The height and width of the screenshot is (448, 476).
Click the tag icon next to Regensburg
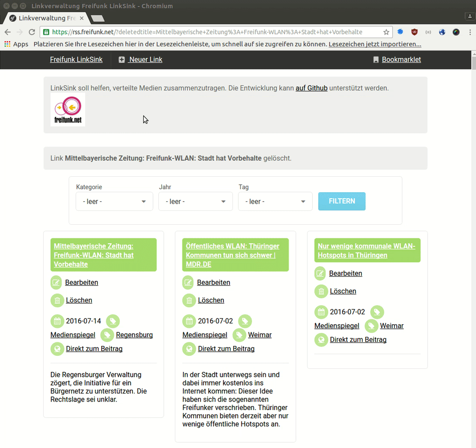coord(107,335)
